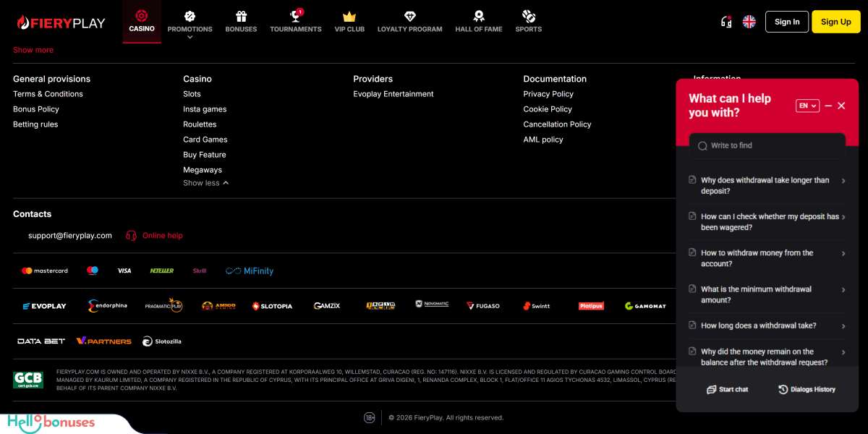Expand the Promotions dropdown chevron
Viewport: 868px width, 434px height.
click(190, 38)
